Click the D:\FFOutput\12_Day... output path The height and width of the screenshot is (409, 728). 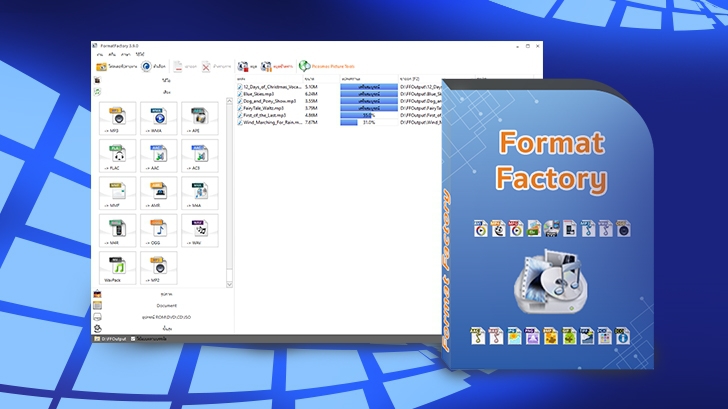click(421, 87)
